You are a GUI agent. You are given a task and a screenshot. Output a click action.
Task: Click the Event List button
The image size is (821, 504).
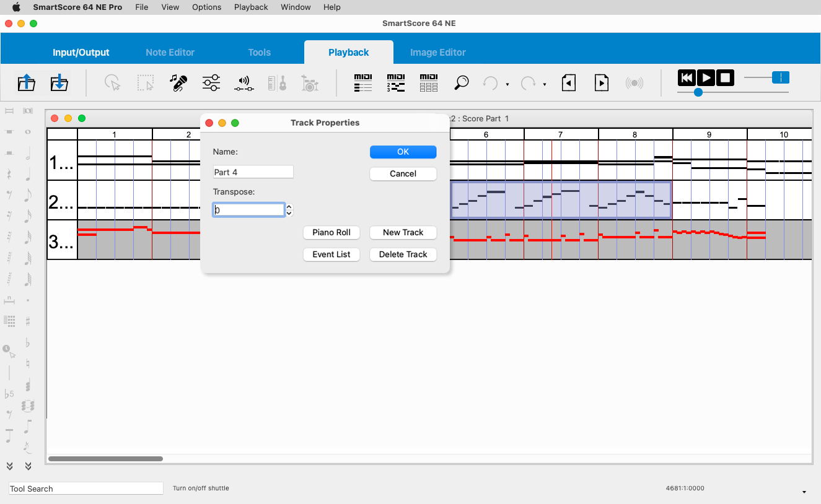click(331, 254)
